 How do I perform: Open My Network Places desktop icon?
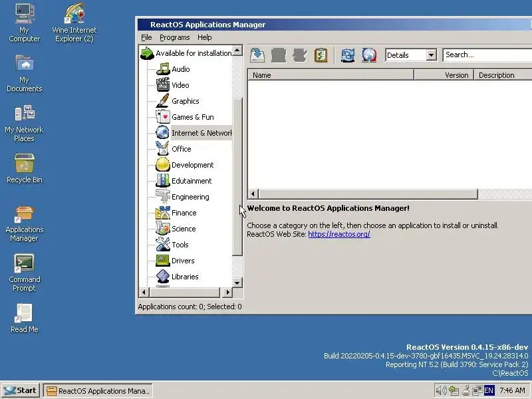25,124
